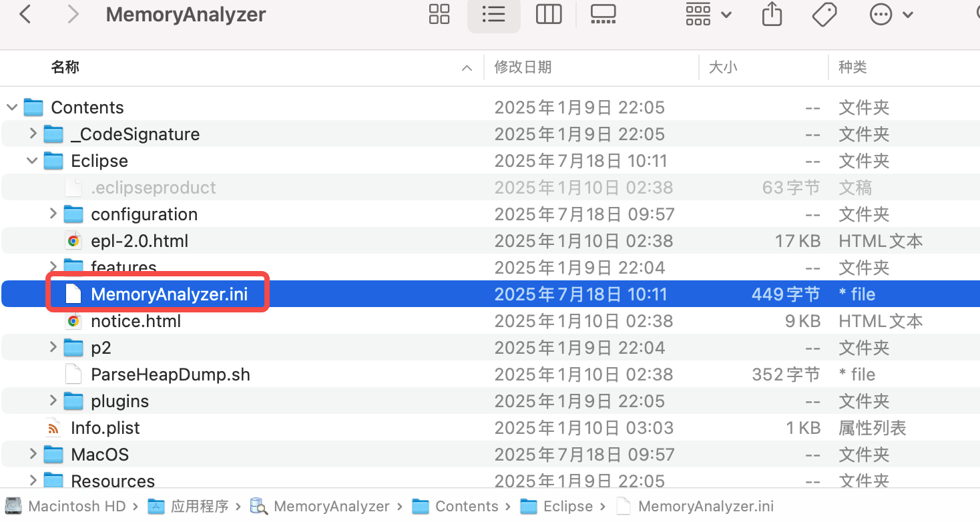Viewport: 980px width, 522px height.
Task: Select the Eclipse folder icon in the list
Action: [x=53, y=161]
